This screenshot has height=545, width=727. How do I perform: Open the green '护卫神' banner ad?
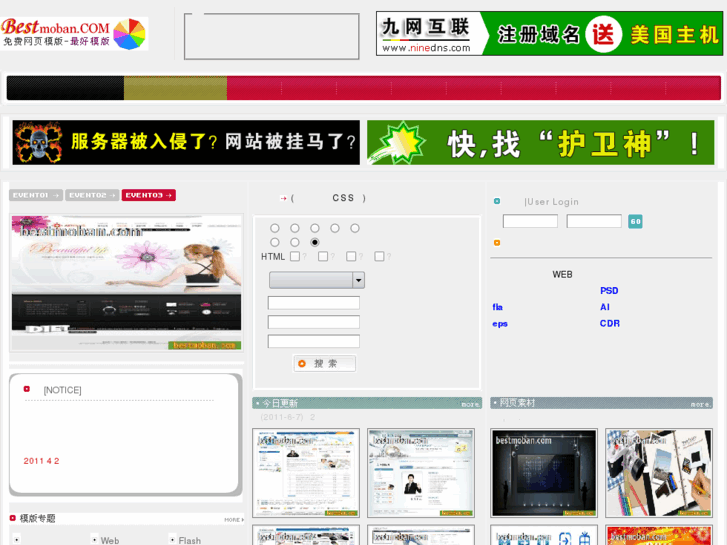click(541, 142)
